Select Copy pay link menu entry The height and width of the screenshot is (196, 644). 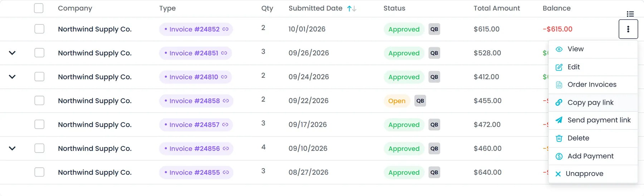coord(593,102)
